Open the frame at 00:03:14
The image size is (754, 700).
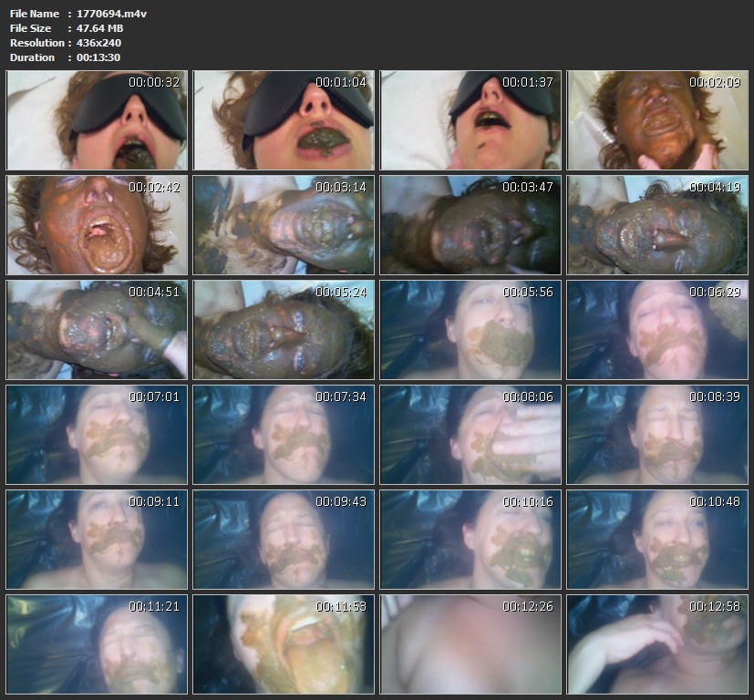click(x=284, y=225)
